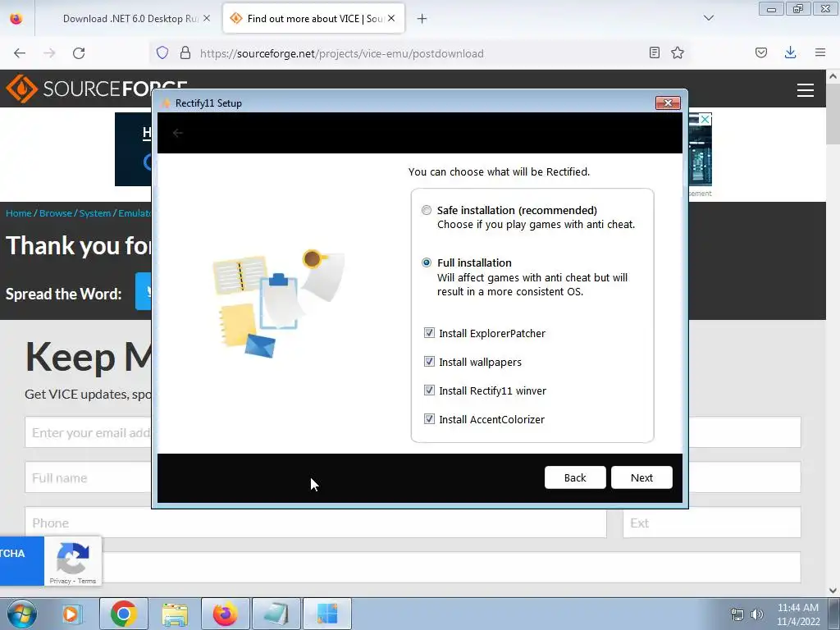The height and width of the screenshot is (630, 840).
Task: Click volume speaker tray icon
Action: click(x=757, y=614)
